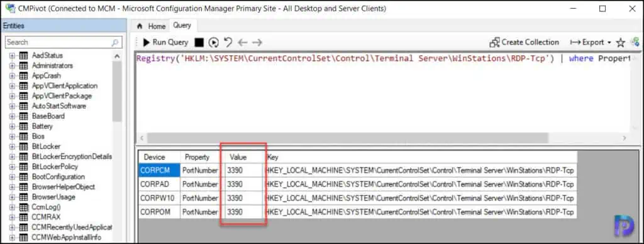
Task: Select the AppVClientPackage table icon
Action: point(23,96)
